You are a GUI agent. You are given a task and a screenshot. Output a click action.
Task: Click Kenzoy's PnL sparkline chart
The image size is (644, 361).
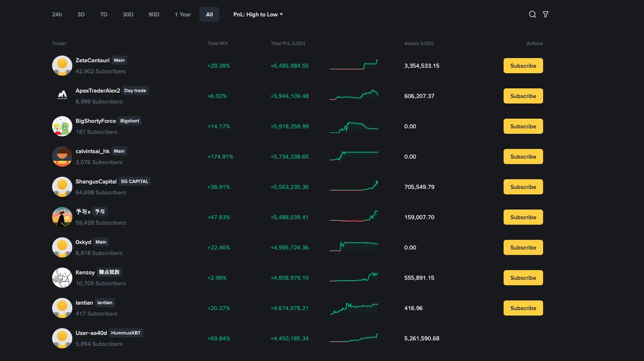(x=354, y=278)
